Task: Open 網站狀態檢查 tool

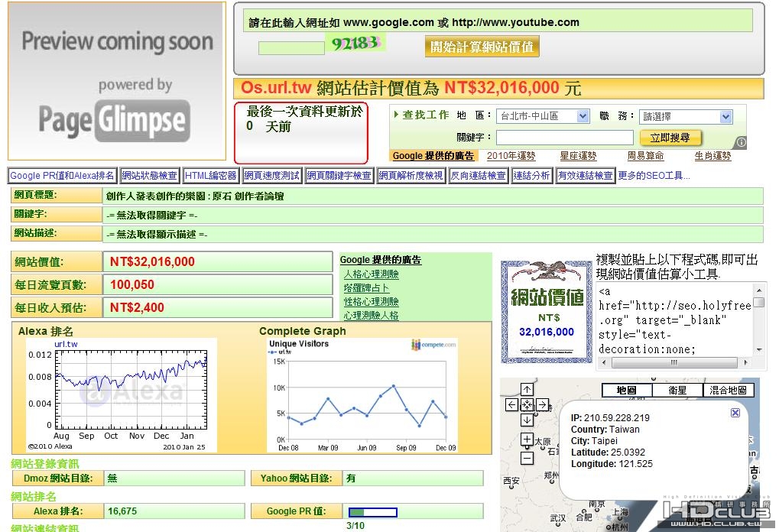Action: [x=149, y=176]
